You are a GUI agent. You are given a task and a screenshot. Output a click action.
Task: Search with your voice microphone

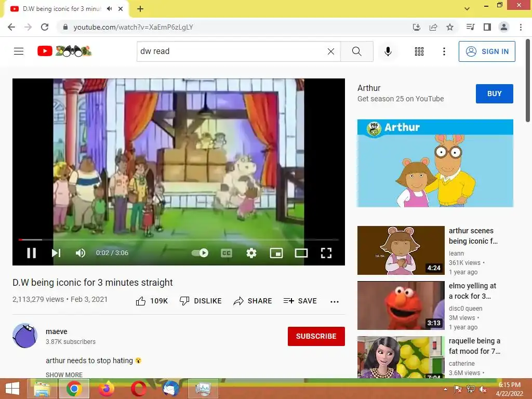pyautogui.click(x=388, y=51)
